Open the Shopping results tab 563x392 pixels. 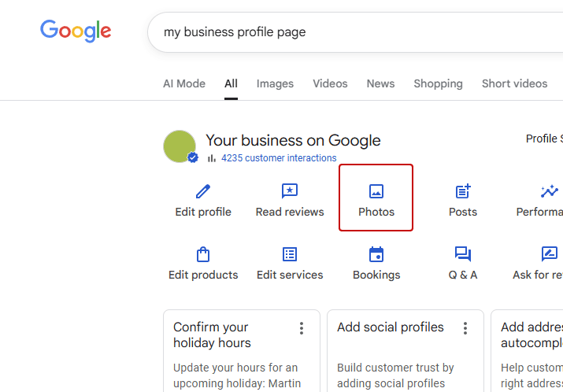coord(438,83)
